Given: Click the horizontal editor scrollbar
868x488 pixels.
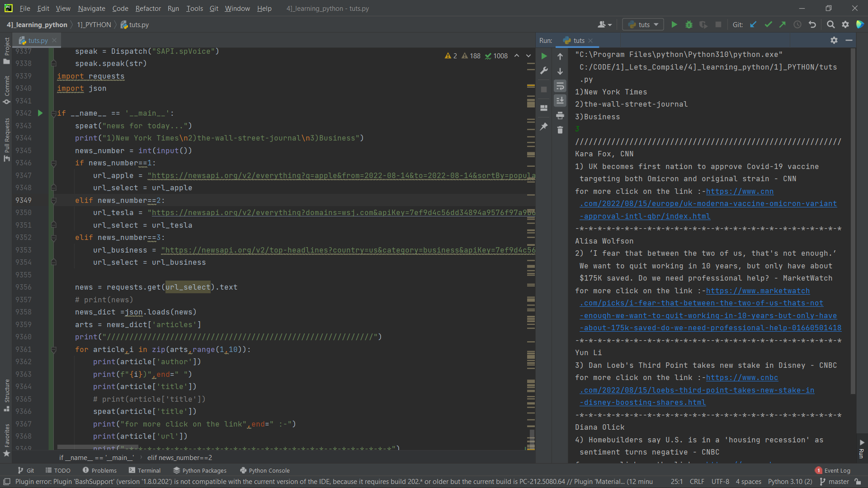Looking at the screenshot, I should 98,447.
